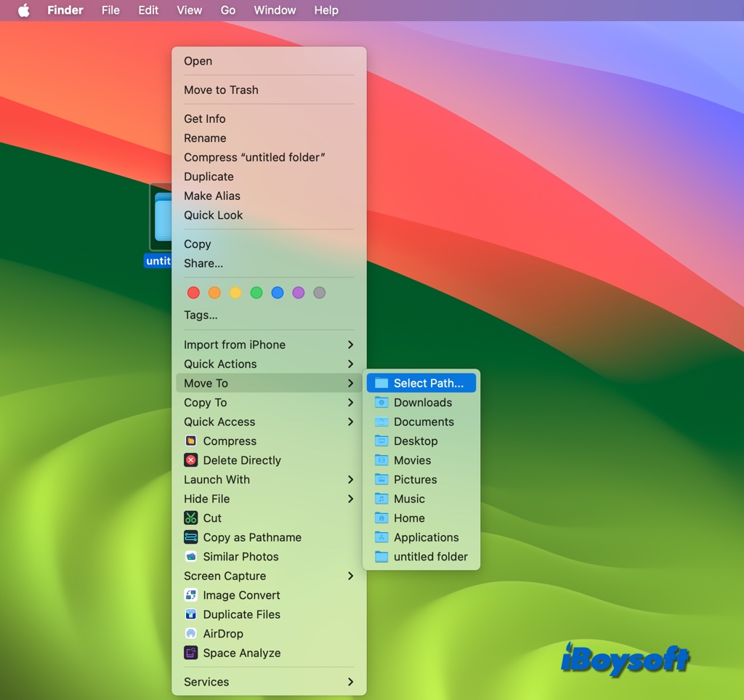
Task: Select the Cut scissors icon
Action: click(190, 518)
